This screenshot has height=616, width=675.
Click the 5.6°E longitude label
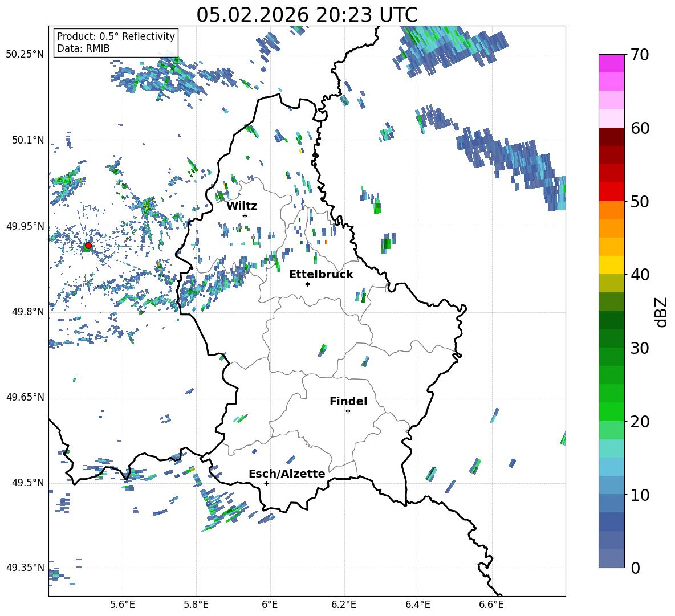(123, 605)
